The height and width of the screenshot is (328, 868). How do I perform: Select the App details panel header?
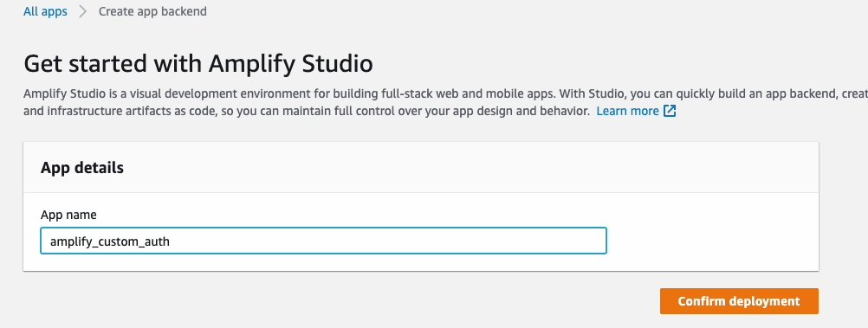tap(421, 168)
